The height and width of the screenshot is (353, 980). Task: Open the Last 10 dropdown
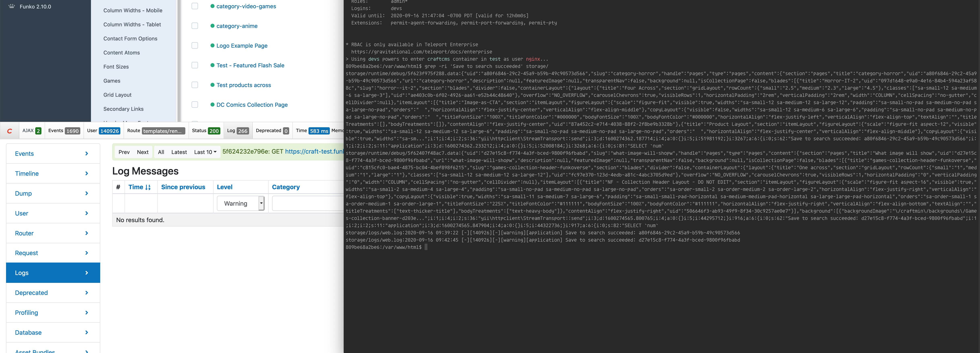[205, 152]
